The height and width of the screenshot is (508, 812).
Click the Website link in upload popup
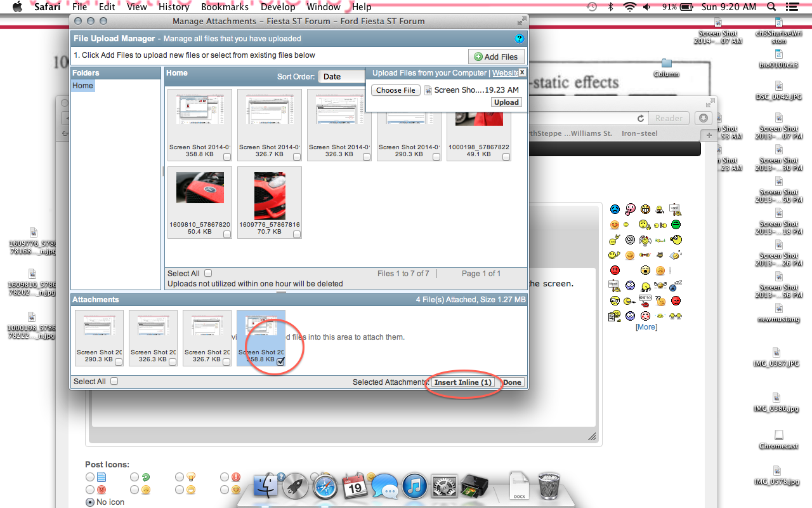(x=505, y=73)
